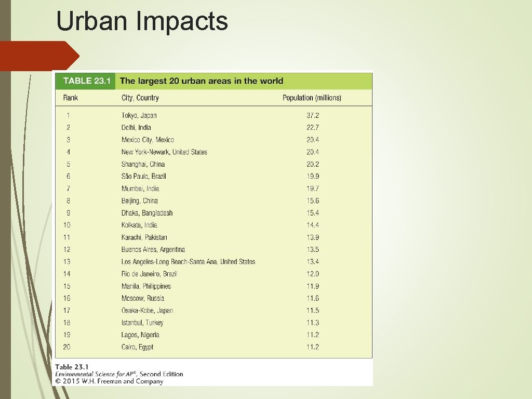Select 'Mexico City, Mexico' entry

click(148, 140)
